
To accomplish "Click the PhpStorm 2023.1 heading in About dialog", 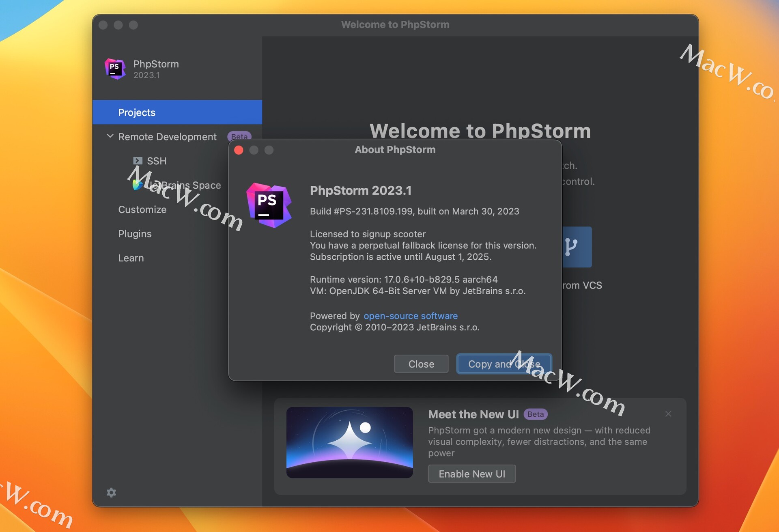I will pyautogui.click(x=361, y=190).
